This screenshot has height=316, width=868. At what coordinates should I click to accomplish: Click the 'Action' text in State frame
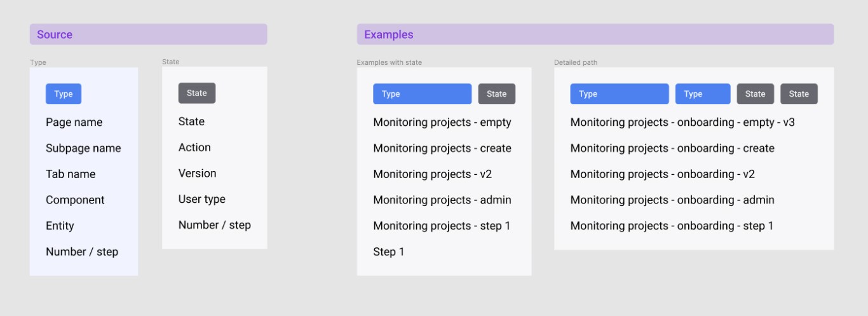click(x=194, y=148)
